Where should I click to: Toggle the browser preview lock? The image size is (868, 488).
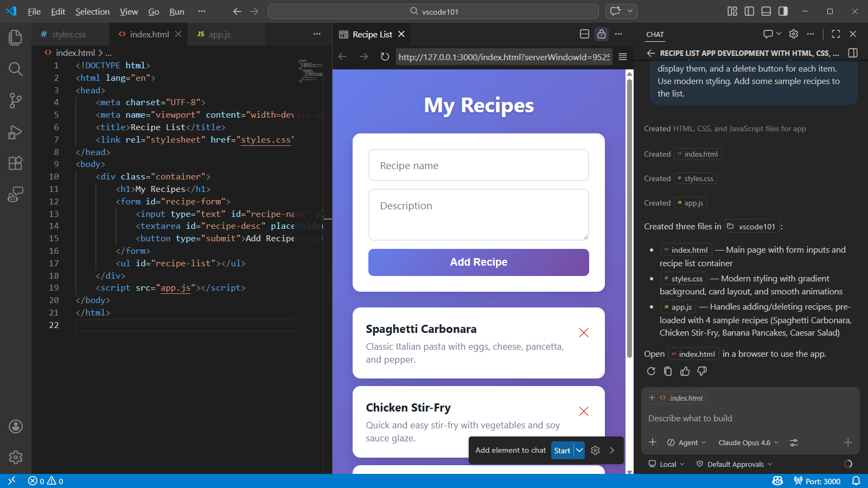pos(602,34)
